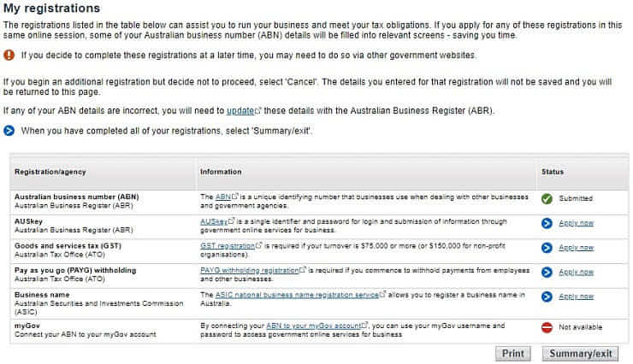
Task: Click the blue arrow icon beside AUSkey Apply now
Action: pos(547,223)
